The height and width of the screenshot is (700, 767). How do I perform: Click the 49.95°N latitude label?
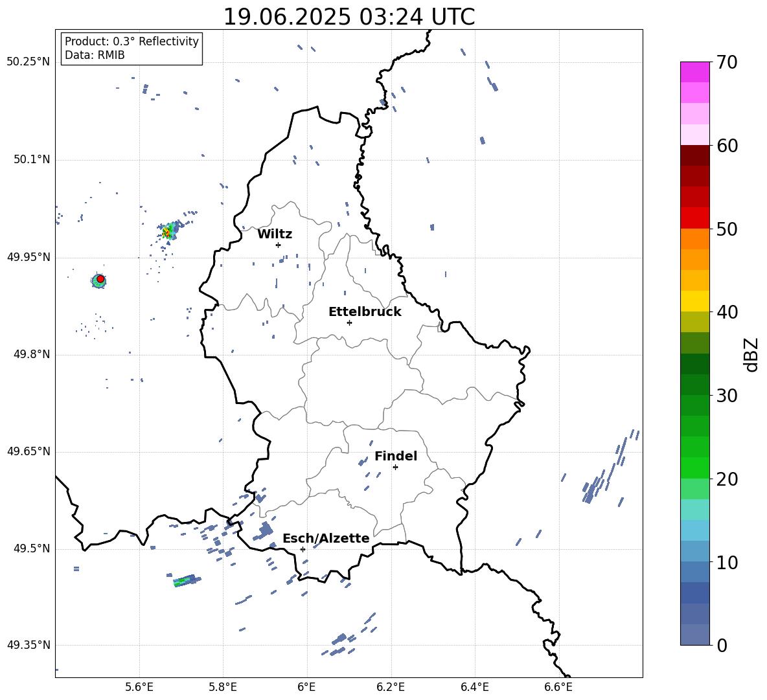click(29, 257)
